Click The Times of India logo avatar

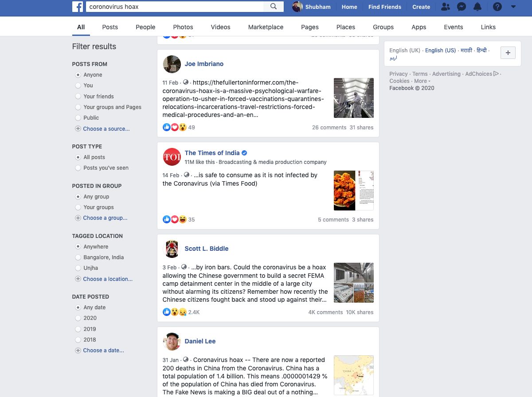tap(172, 157)
